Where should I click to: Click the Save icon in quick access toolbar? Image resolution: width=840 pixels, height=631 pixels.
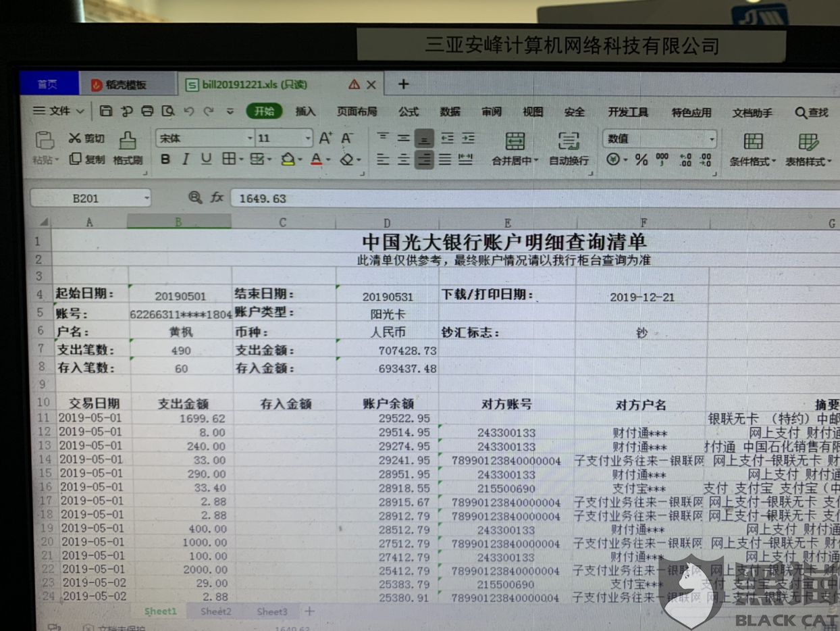coord(106,111)
